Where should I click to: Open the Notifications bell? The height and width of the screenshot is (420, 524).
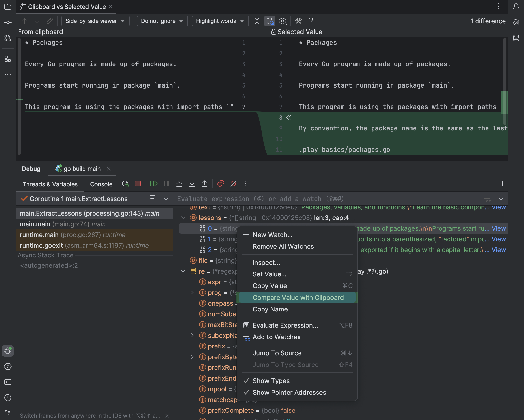(x=516, y=7)
